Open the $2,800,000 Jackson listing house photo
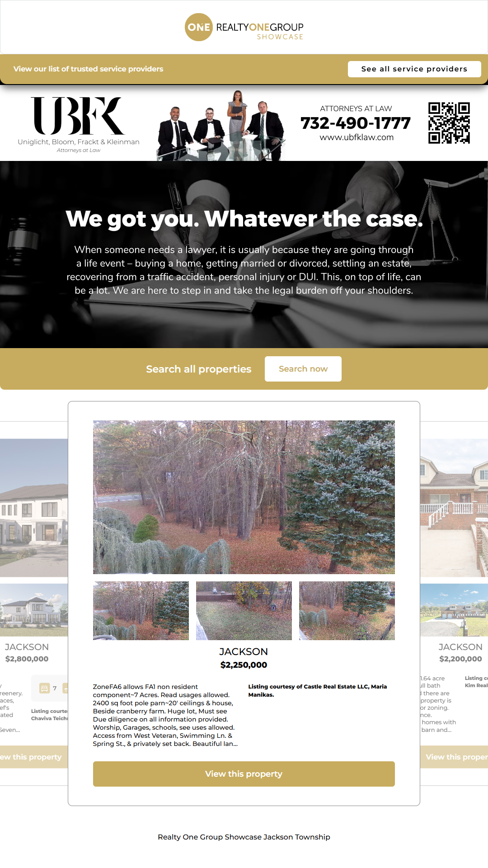 34,508
